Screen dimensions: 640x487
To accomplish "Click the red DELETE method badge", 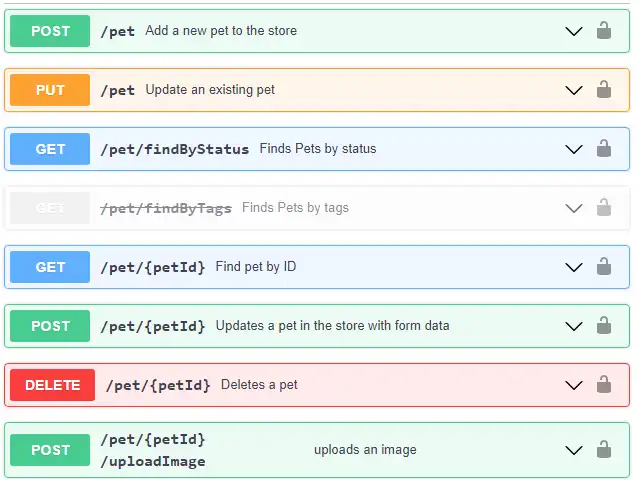I will [x=52, y=385].
